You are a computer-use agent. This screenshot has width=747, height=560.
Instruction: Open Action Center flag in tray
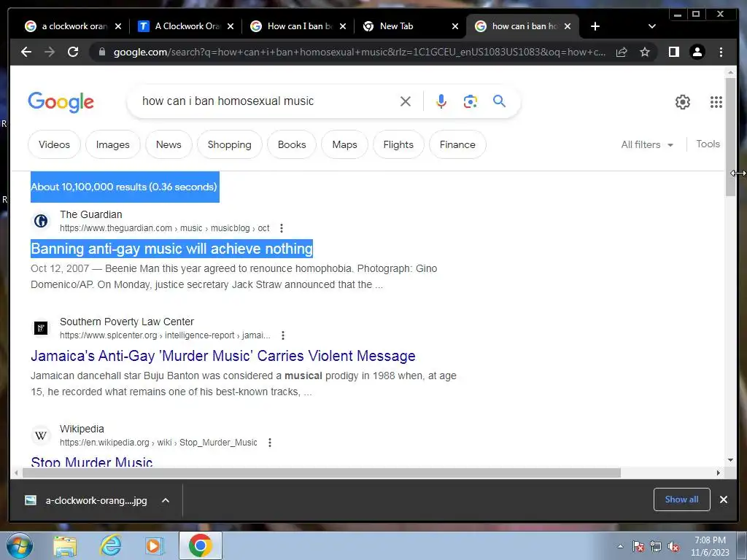click(638, 546)
